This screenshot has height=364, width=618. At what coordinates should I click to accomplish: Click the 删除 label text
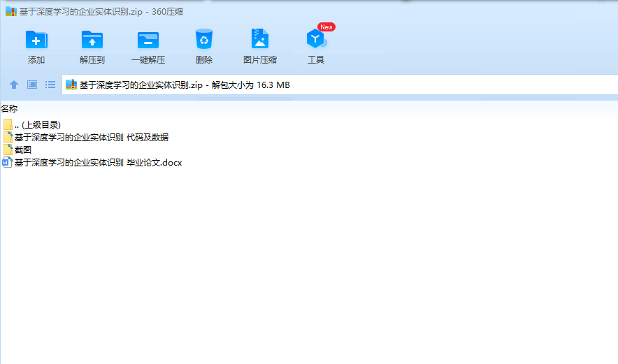coord(204,60)
